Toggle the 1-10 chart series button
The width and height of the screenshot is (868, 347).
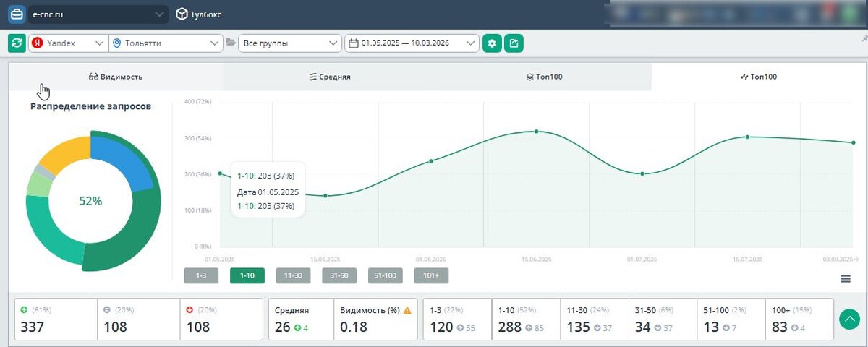click(247, 275)
